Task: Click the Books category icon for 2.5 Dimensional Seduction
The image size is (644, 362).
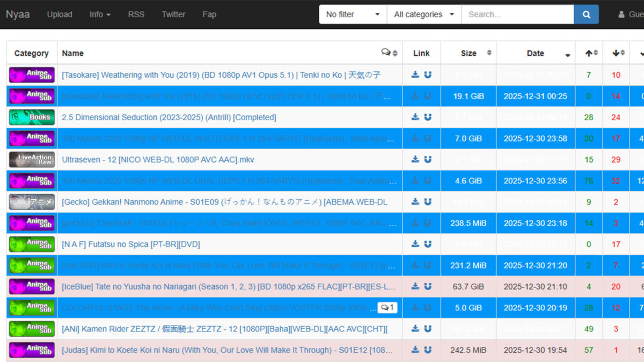Action: (32, 117)
